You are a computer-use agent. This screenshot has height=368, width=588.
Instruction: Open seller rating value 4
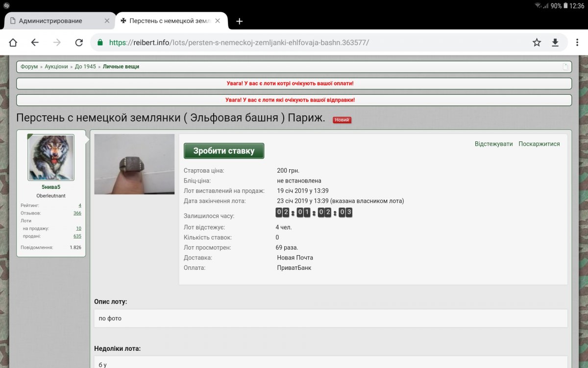tap(80, 206)
